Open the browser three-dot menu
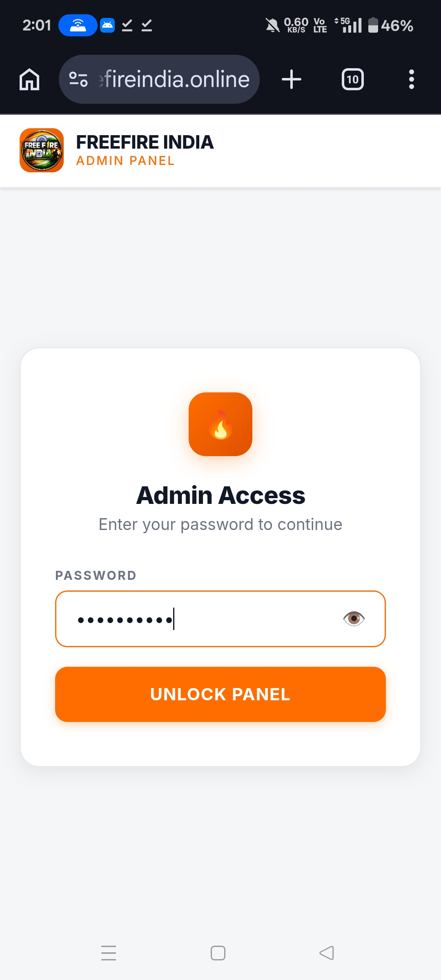Image resolution: width=441 pixels, height=980 pixels. pos(411,79)
